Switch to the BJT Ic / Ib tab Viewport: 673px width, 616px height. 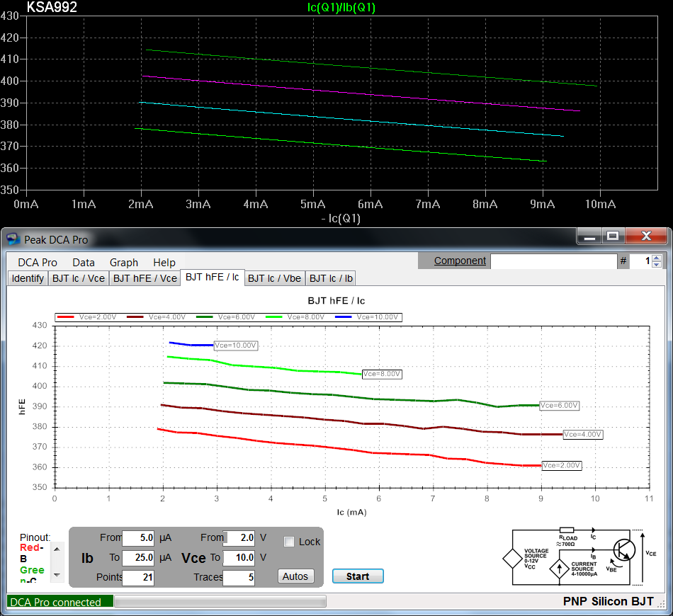(331, 278)
